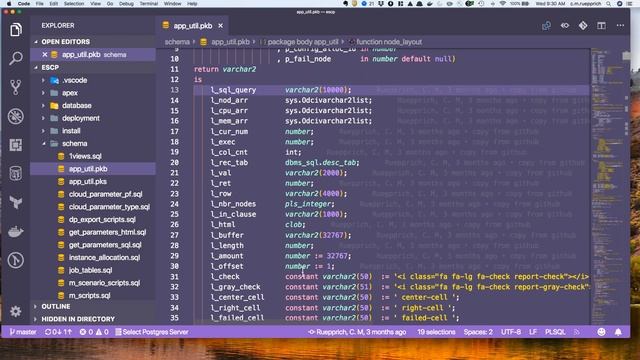Click the open changes icon in editor toolbar
The height and width of the screenshot is (360, 640).
[x=546, y=26]
